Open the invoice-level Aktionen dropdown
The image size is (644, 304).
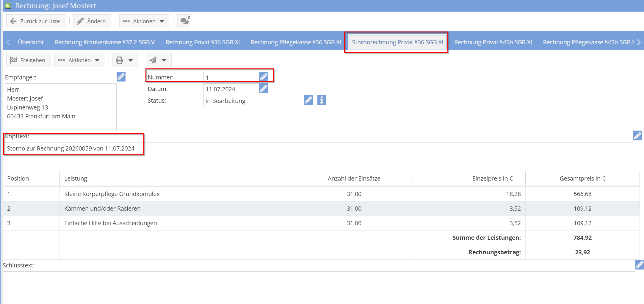[79, 60]
